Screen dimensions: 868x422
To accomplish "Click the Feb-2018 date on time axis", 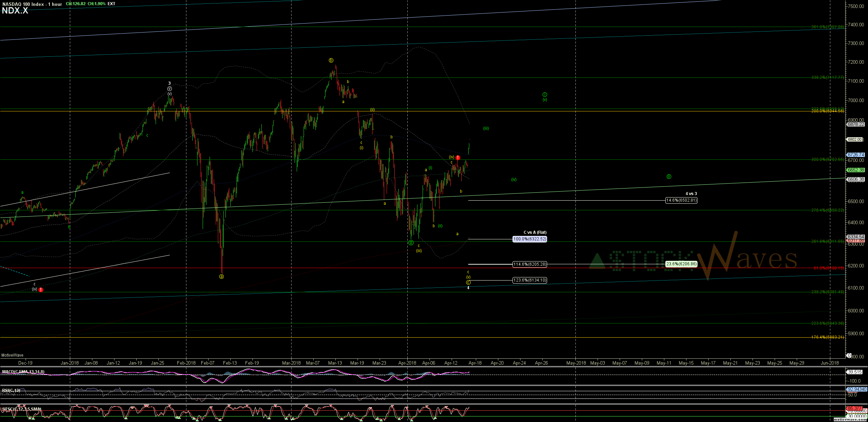I will coord(186,363).
